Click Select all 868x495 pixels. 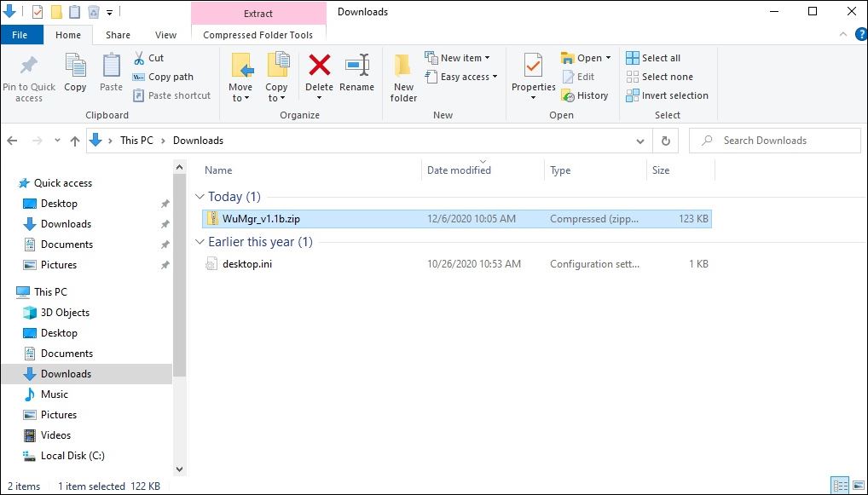click(654, 58)
